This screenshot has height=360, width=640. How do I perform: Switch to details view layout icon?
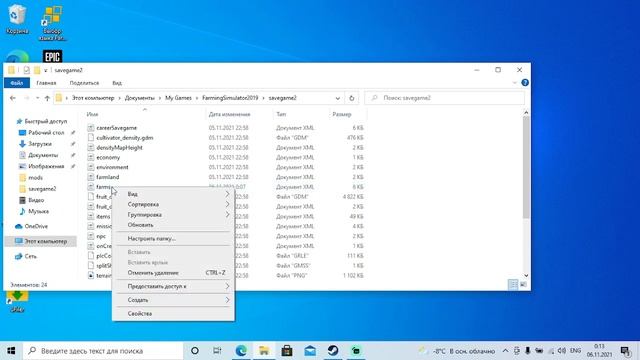click(513, 284)
